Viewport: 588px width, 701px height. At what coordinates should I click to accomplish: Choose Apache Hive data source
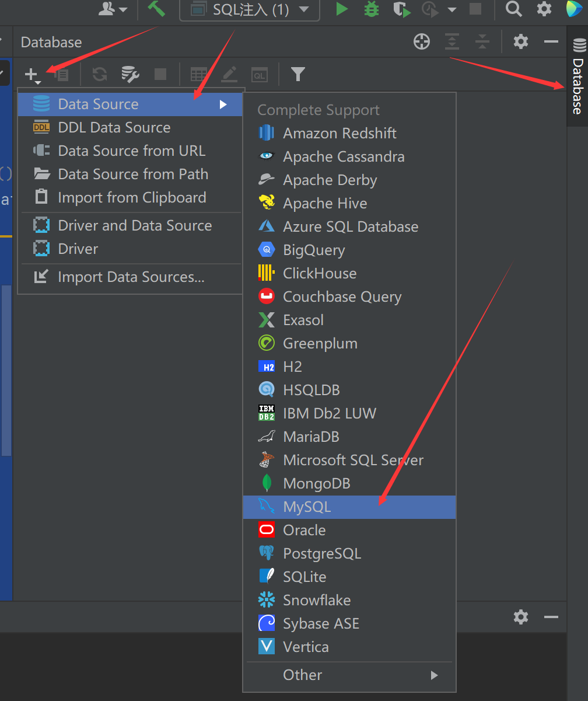pos(349,204)
